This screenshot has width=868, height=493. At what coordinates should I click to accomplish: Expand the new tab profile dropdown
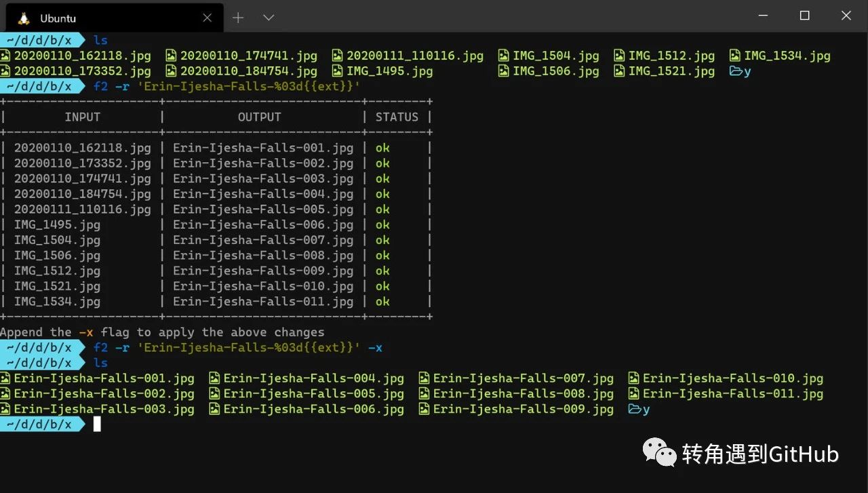269,18
